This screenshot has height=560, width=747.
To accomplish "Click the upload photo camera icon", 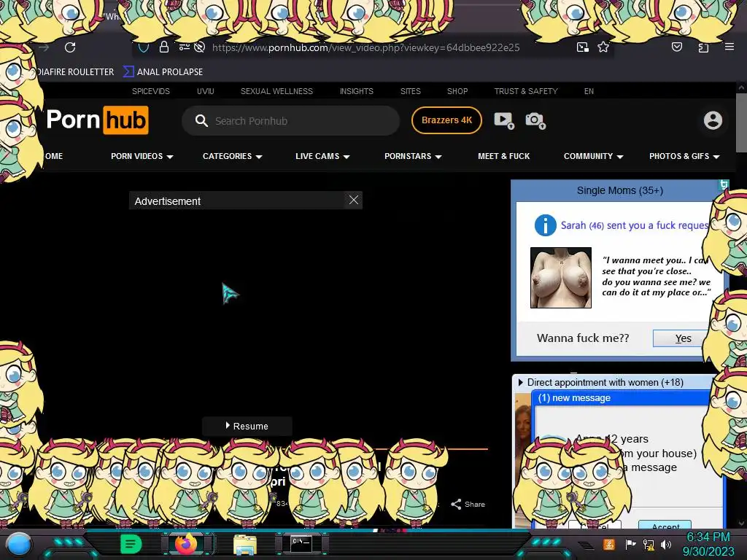I will tap(535, 120).
